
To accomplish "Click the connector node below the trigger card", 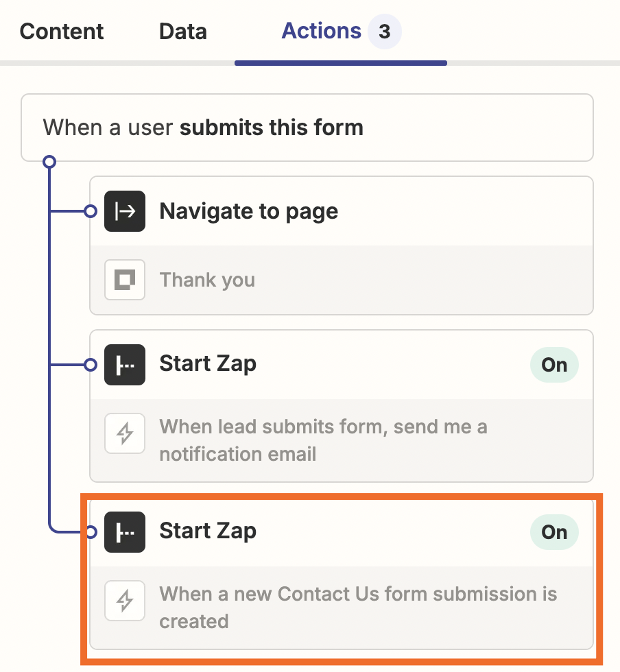I will (49, 163).
